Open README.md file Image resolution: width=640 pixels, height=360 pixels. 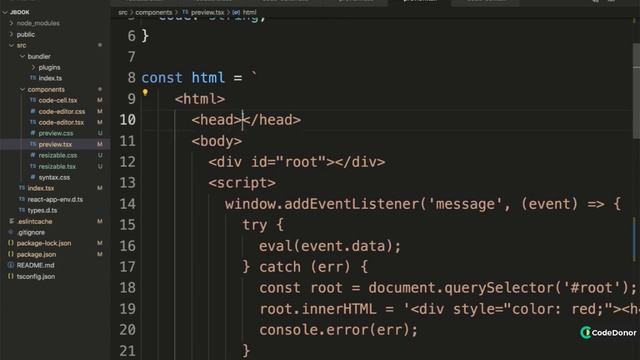[36, 265]
